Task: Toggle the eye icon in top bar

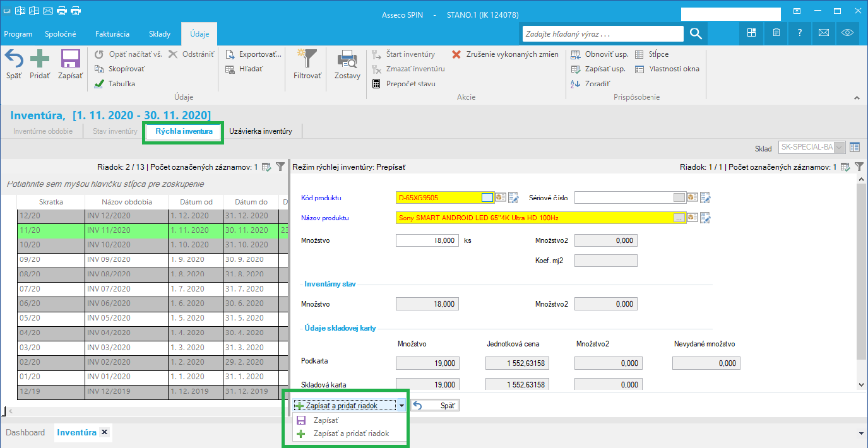Action: point(848,33)
